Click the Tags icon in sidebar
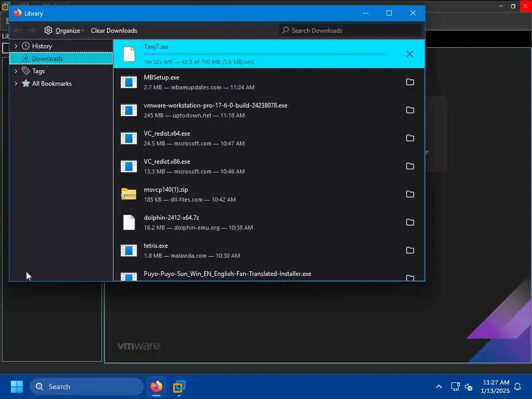This screenshot has height=399, width=532. [x=26, y=71]
